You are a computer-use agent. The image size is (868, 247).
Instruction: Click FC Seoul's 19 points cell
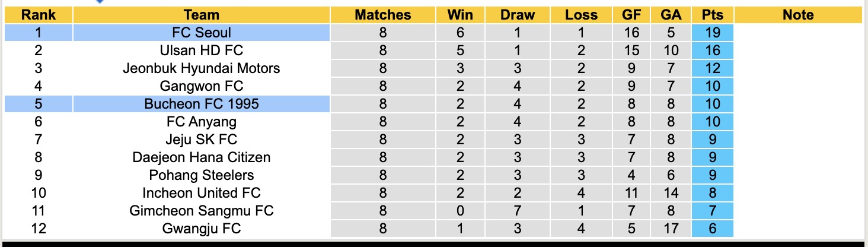[x=712, y=33]
